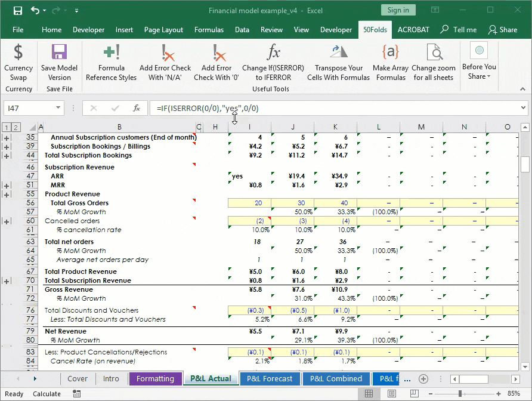Collapse the ribbon with the chevron
Image resolution: width=532 pixels, height=401 pixels.
point(523,90)
